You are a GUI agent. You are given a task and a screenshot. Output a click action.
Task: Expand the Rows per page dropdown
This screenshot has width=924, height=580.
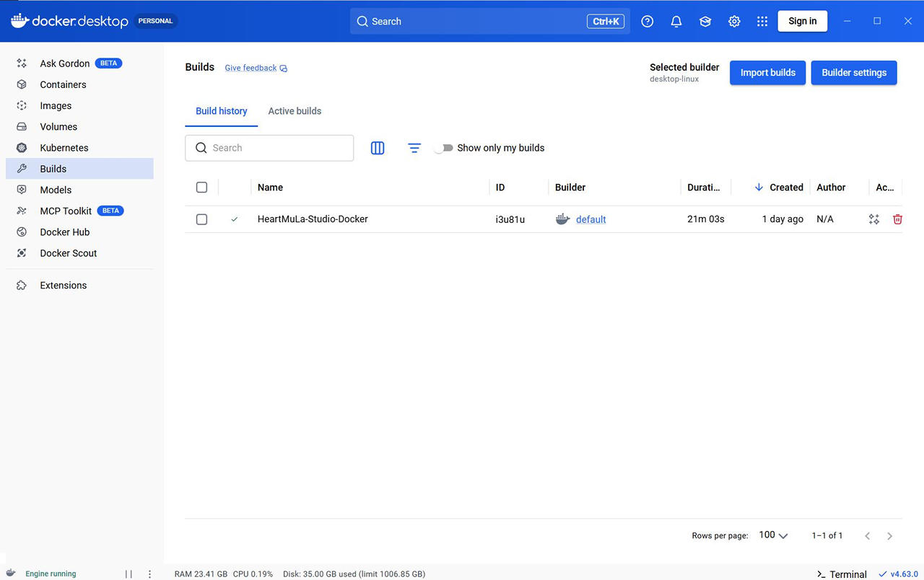tap(773, 535)
